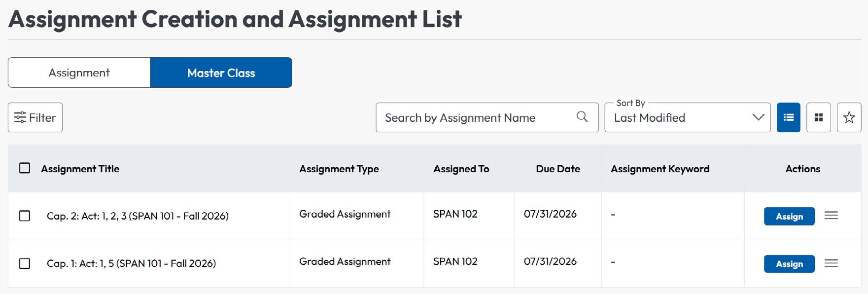
Task: Click the Due Date column header
Action: (x=558, y=169)
